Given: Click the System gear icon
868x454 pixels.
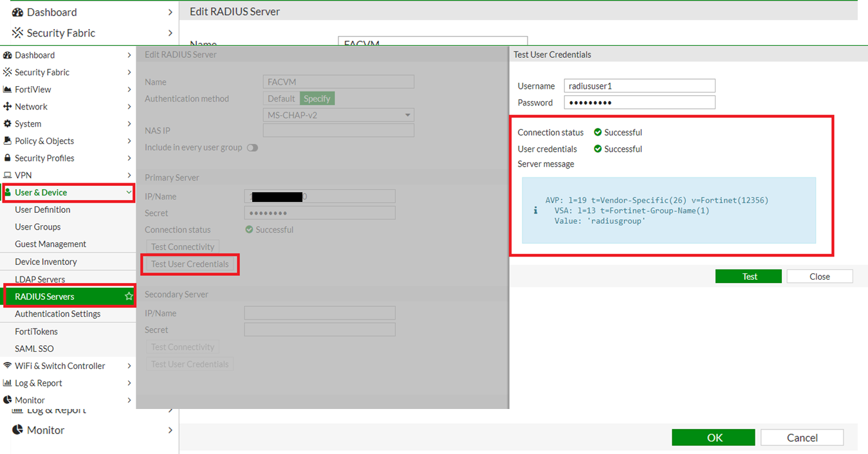Looking at the screenshot, I should click(x=8, y=123).
